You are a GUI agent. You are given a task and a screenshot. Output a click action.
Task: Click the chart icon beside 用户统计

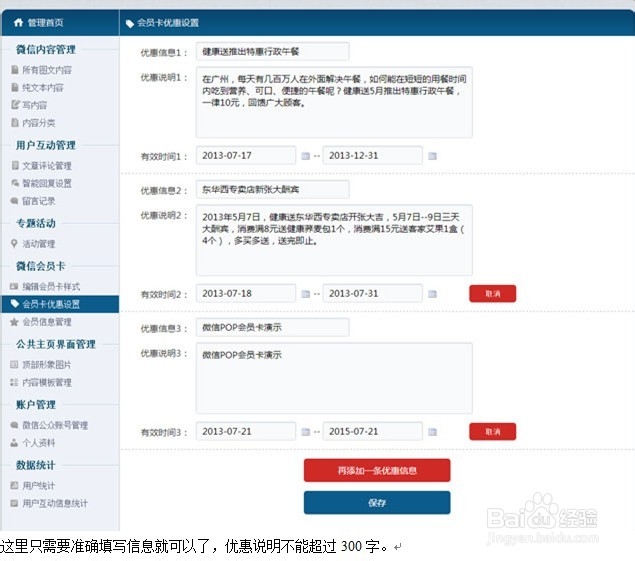(14, 485)
